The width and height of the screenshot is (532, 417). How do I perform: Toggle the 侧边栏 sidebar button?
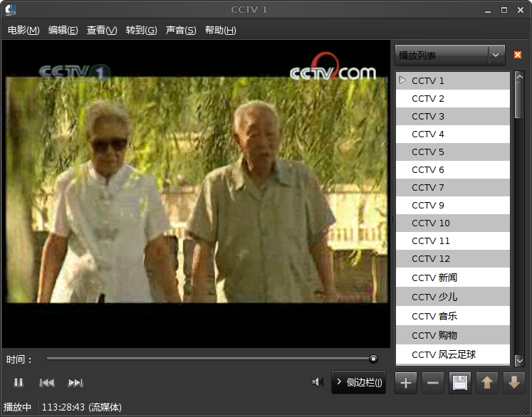click(x=359, y=382)
